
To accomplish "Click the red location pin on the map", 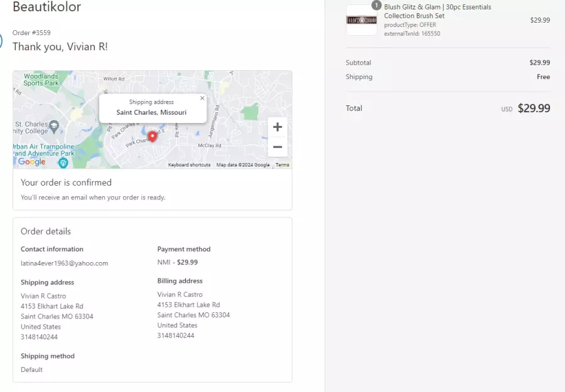I will tap(153, 137).
